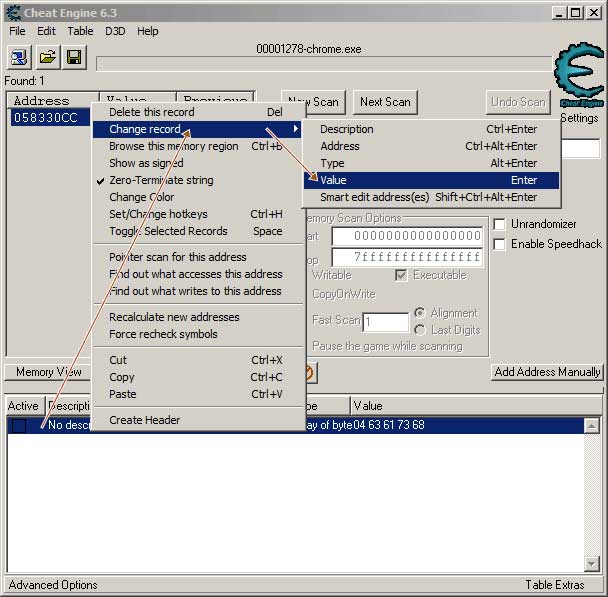Open Advanced Options

[53, 585]
